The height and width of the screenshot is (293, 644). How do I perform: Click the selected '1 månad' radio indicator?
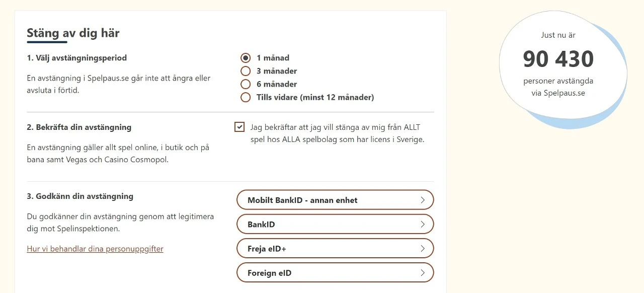pyautogui.click(x=246, y=57)
